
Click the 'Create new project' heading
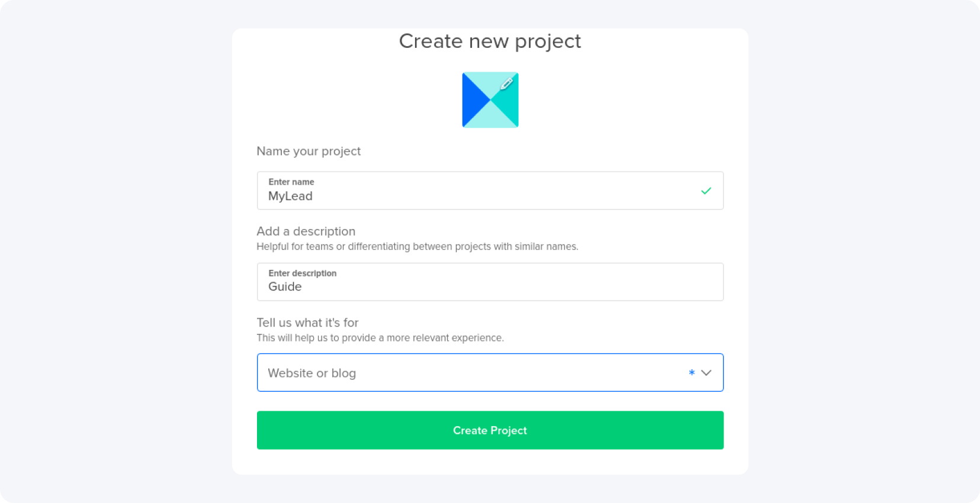click(x=490, y=41)
